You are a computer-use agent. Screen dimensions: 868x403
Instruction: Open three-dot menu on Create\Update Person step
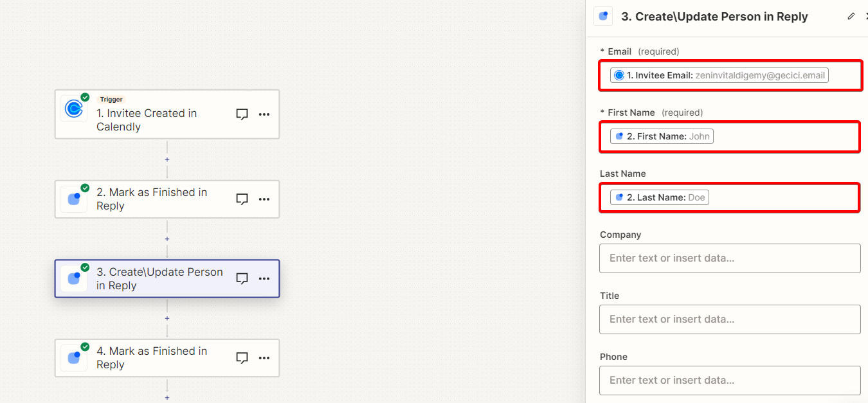coord(264,279)
